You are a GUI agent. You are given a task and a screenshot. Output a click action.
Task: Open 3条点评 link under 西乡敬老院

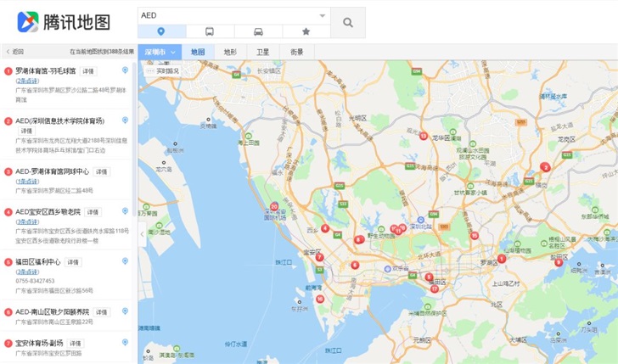[27, 221]
